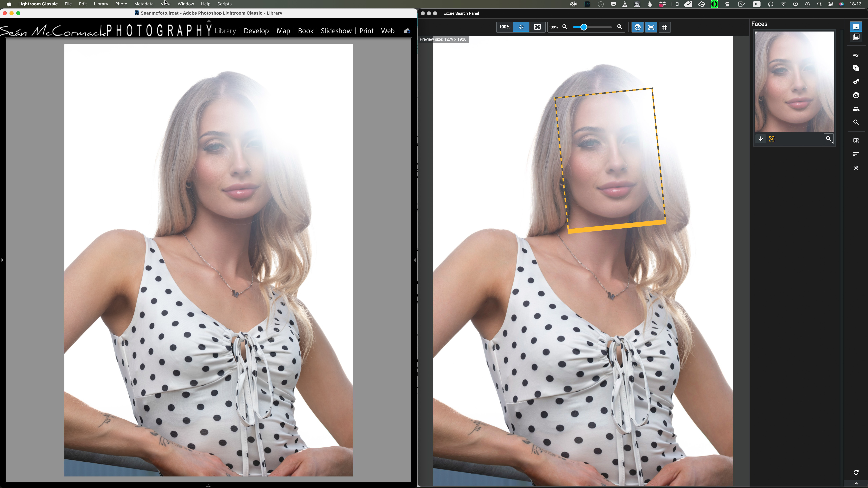Open the Edit menu

point(83,4)
